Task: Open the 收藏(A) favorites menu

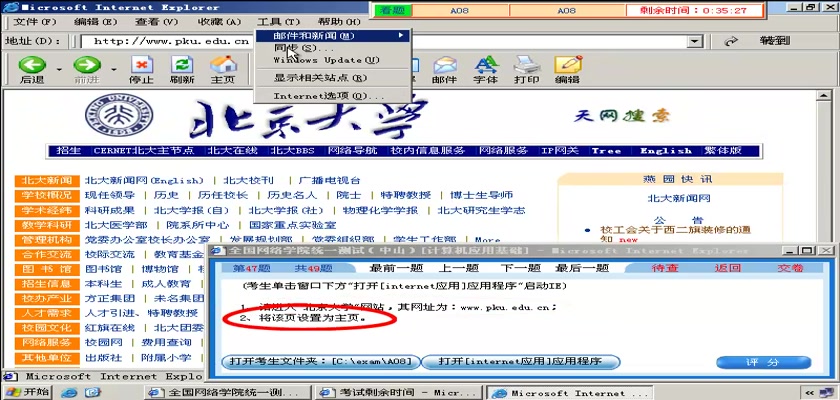Action: pyautogui.click(x=220, y=22)
